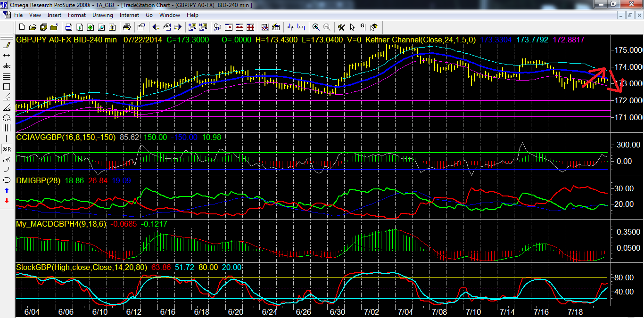The width and height of the screenshot is (644, 318).
Task: Select the pointer arrow cursor tool
Action: [352, 27]
